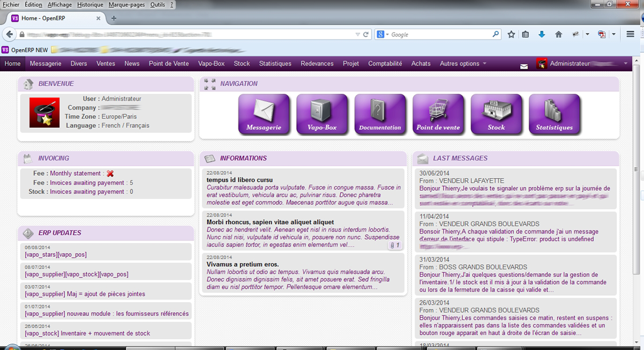Open the Administrateur user dropdown arrow

pyautogui.click(x=626, y=64)
